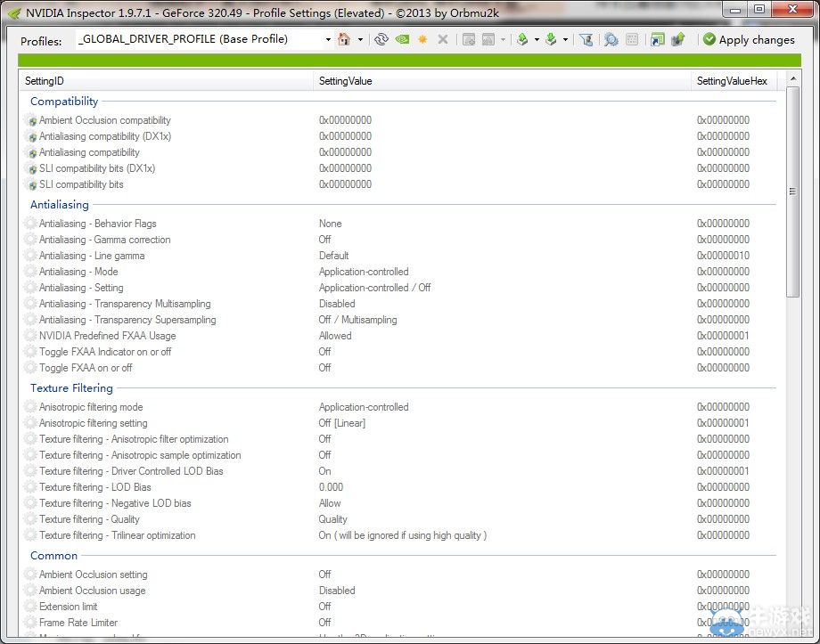Remove application from profile toolbar icon

(x=488, y=39)
